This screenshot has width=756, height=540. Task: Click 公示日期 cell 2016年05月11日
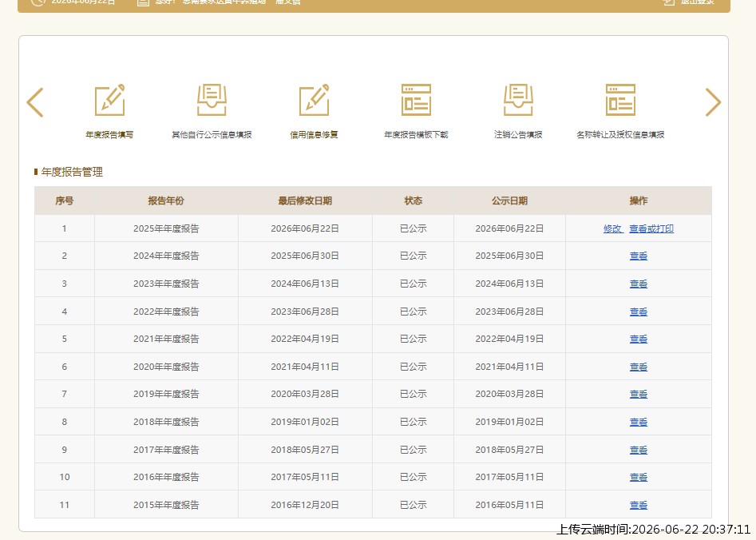pos(509,505)
